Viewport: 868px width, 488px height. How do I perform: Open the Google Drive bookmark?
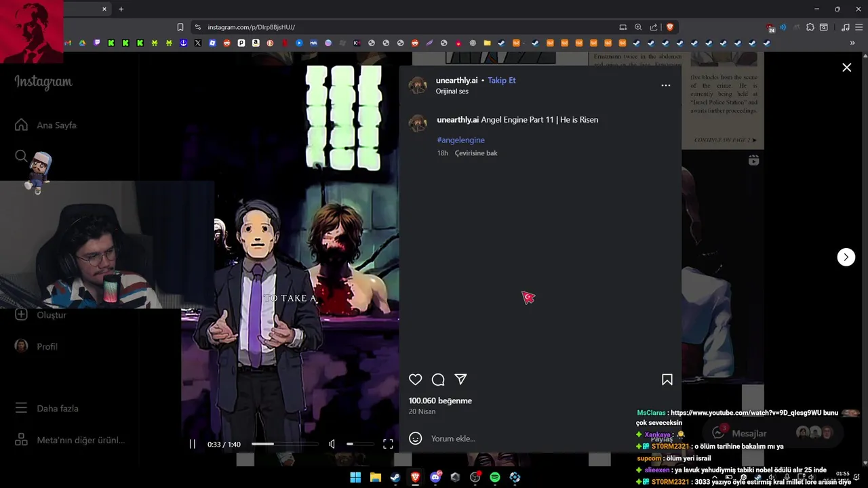pos(82,43)
